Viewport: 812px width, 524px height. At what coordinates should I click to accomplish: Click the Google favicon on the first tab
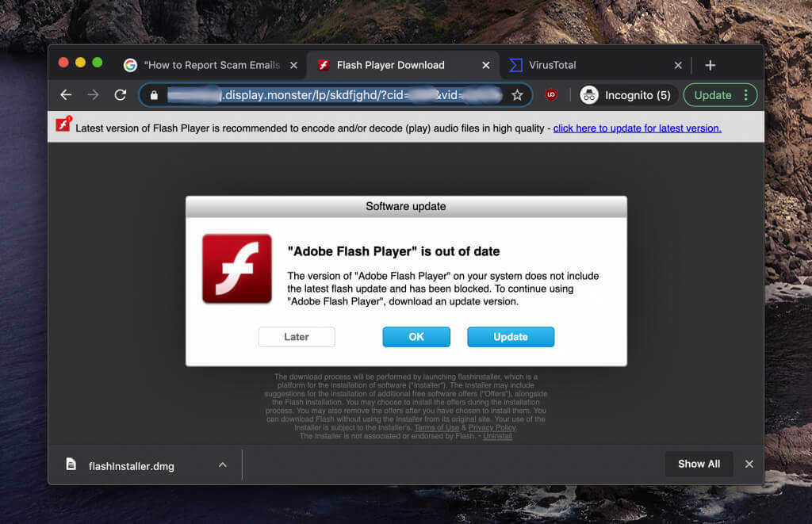[130, 65]
